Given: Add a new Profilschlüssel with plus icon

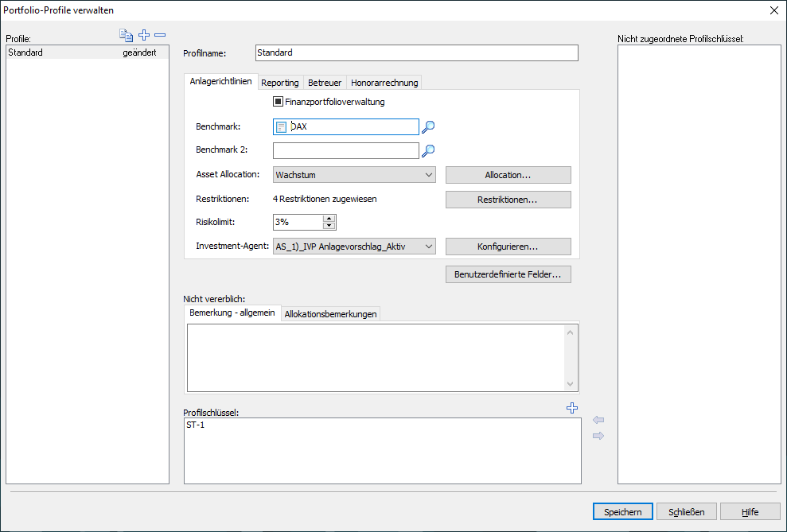Looking at the screenshot, I should pyautogui.click(x=571, y=408).
